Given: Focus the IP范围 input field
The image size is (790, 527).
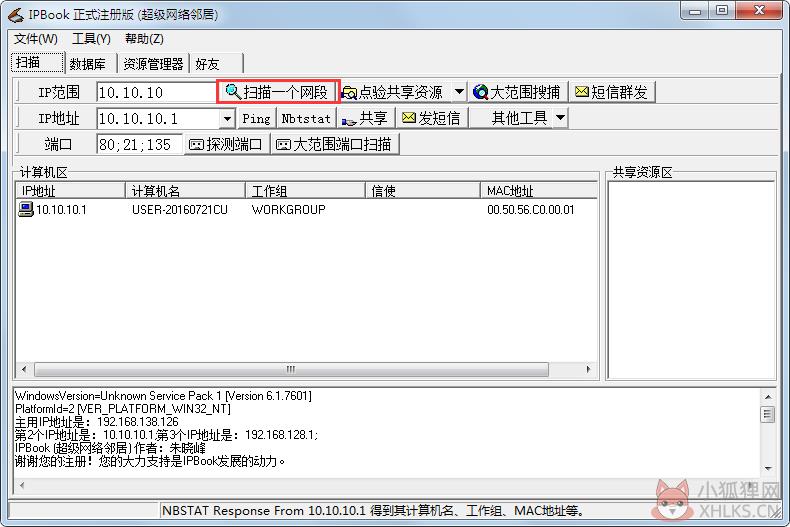Looking at the screenshot, I should [157, 92].
